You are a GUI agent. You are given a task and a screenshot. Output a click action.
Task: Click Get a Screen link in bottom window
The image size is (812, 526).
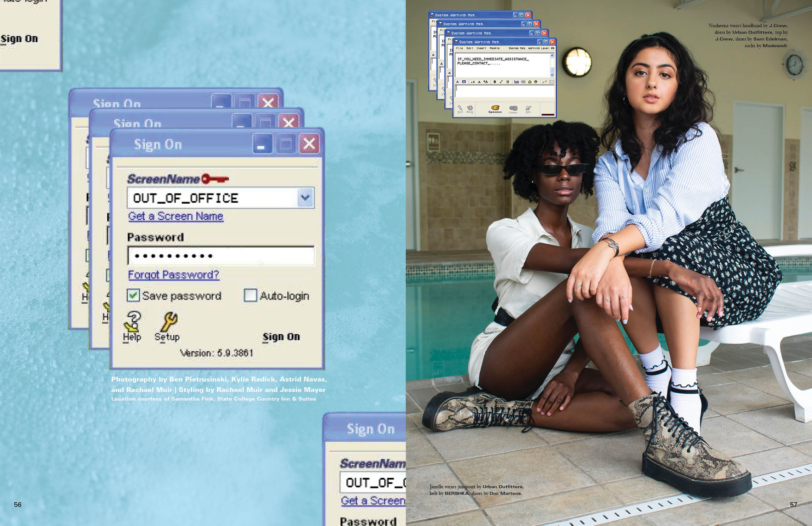coord(373,501)
